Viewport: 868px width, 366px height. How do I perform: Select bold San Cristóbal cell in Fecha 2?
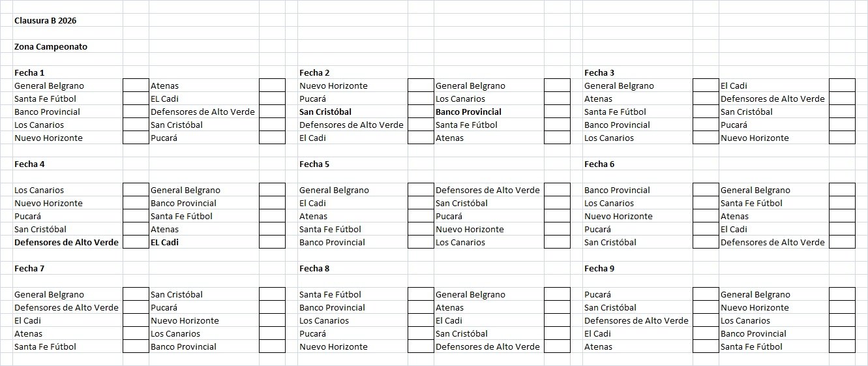tap(353, 112)
